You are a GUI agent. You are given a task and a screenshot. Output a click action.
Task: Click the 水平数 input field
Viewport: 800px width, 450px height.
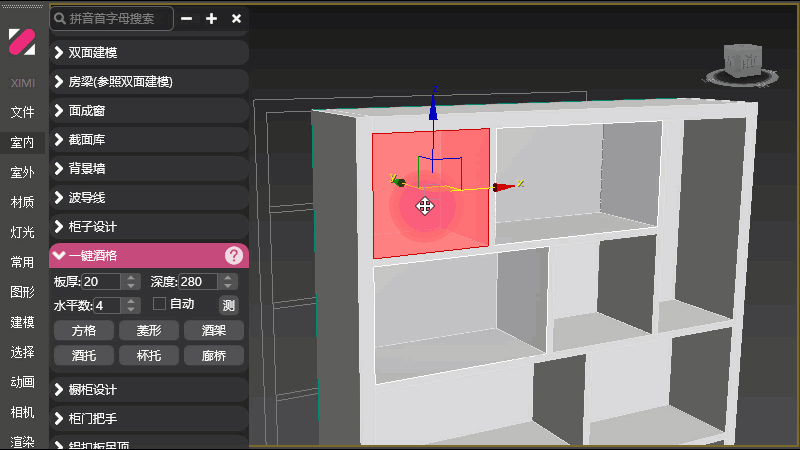coord(108,306)
